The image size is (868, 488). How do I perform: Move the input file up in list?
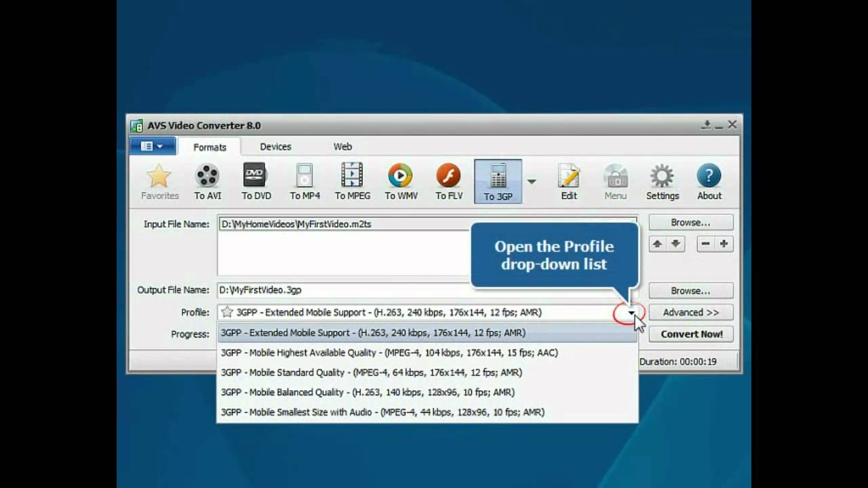(657, 244)
